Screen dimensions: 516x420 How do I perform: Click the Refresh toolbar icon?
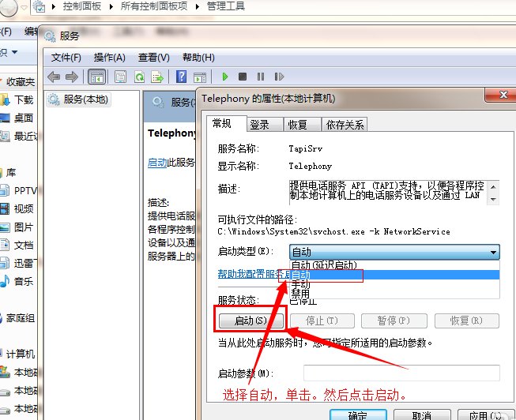140,77
